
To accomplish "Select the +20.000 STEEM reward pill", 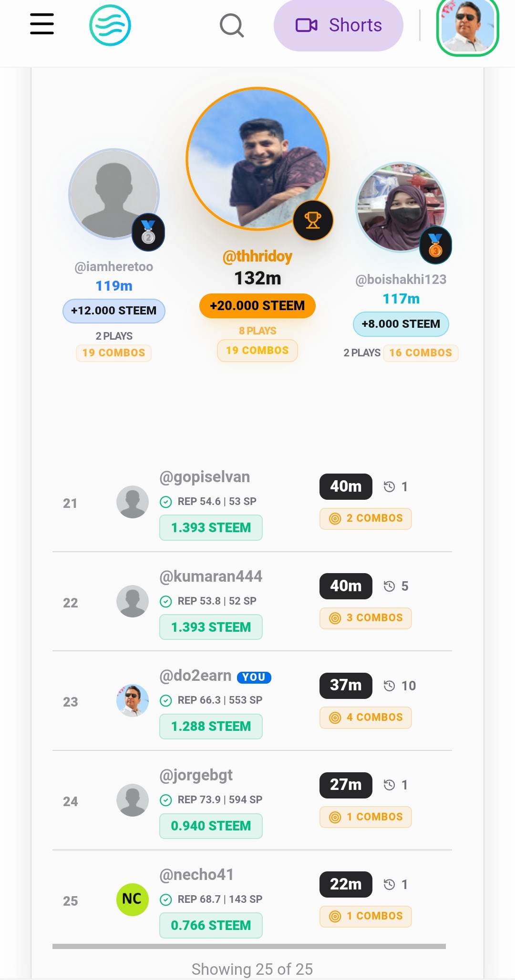I will pos(257,305).
